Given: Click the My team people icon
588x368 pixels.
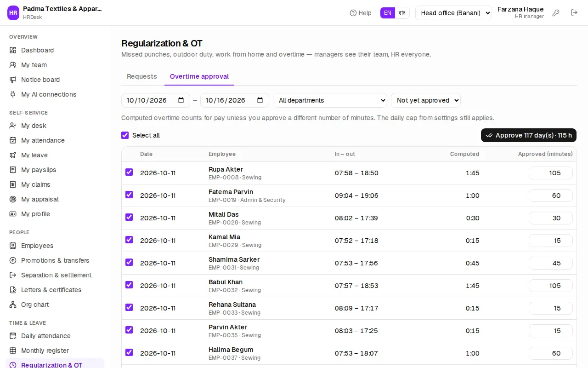Looking at the screenshot, I should pyautogui.click(x=13, y=65).
